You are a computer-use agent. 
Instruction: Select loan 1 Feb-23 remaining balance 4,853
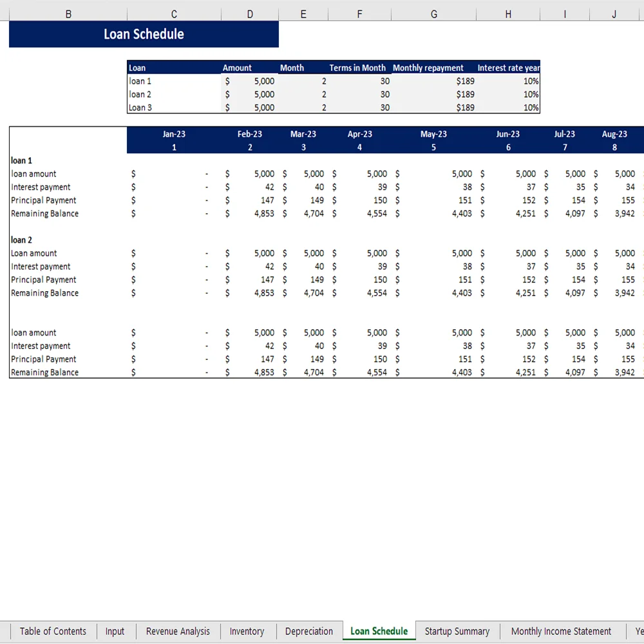point(250,213)
